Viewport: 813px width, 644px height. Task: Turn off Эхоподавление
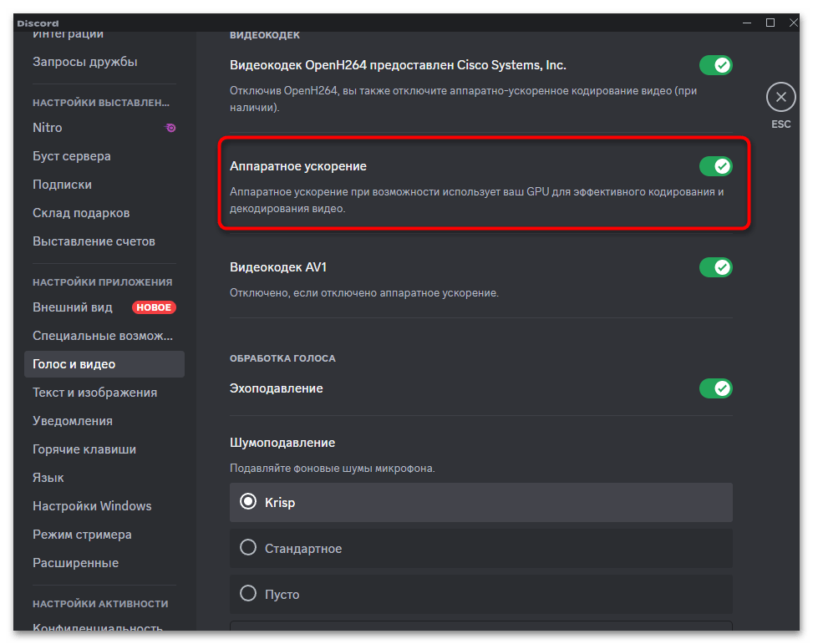click(x=715, y=388)
